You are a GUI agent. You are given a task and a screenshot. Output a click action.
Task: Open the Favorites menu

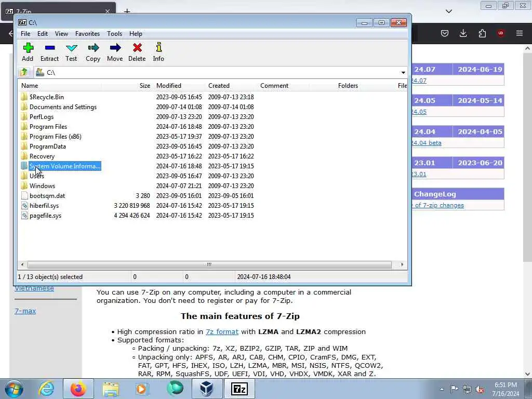tap(87, 34)
